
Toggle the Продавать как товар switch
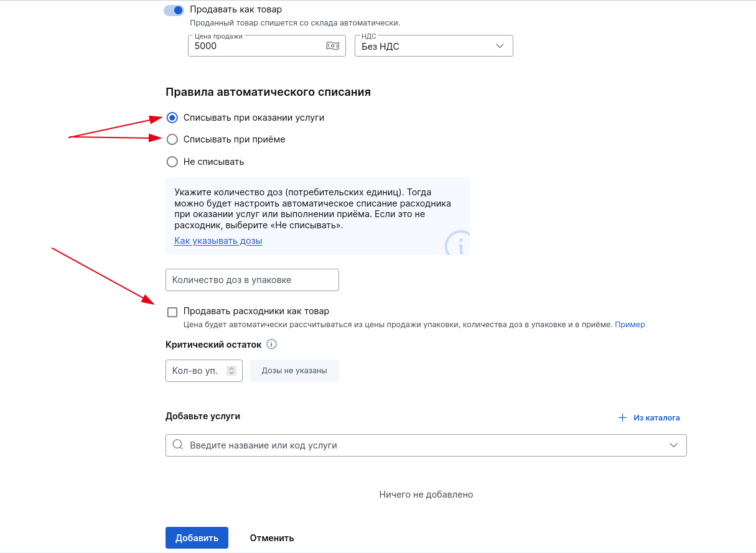(174, 10)
